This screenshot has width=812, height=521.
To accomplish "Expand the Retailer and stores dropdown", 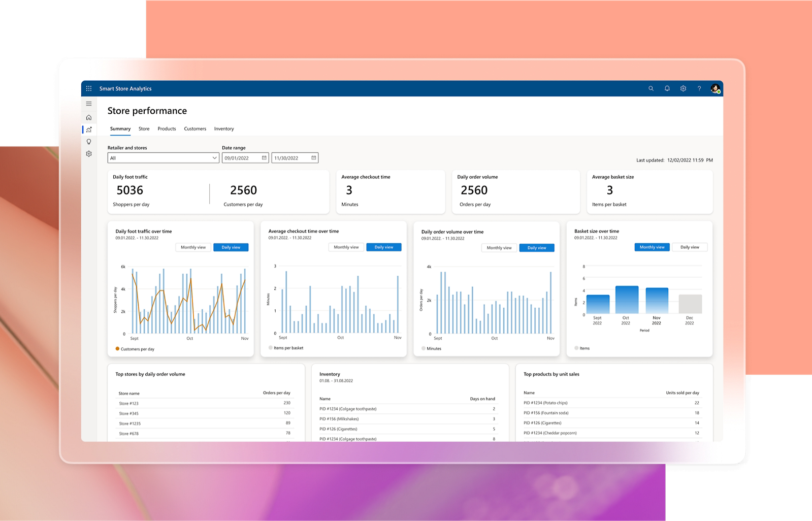I will tap(163, 158).
